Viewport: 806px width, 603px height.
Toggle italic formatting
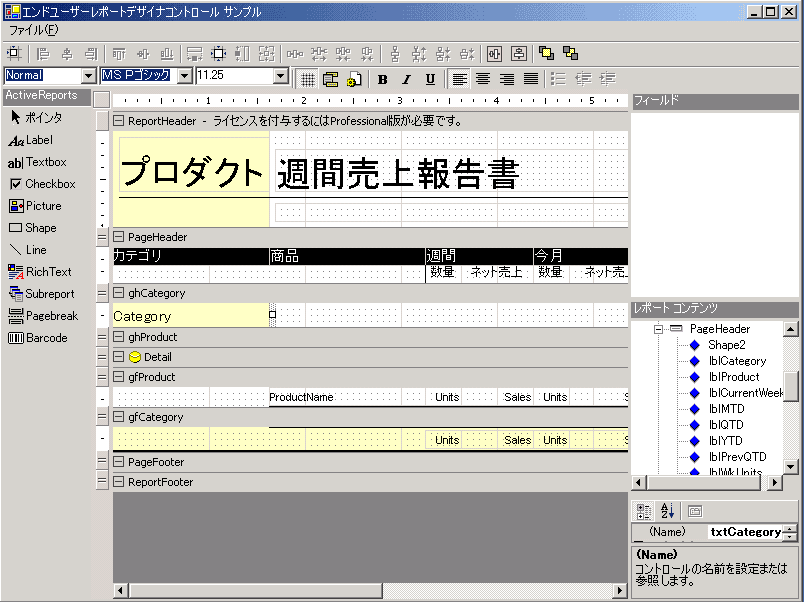tap(406, 79)
